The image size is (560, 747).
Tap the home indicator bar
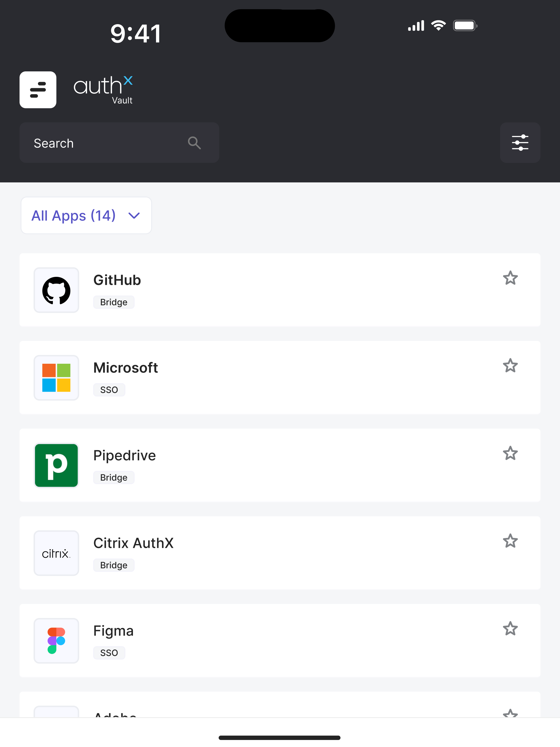coord(279,737)
